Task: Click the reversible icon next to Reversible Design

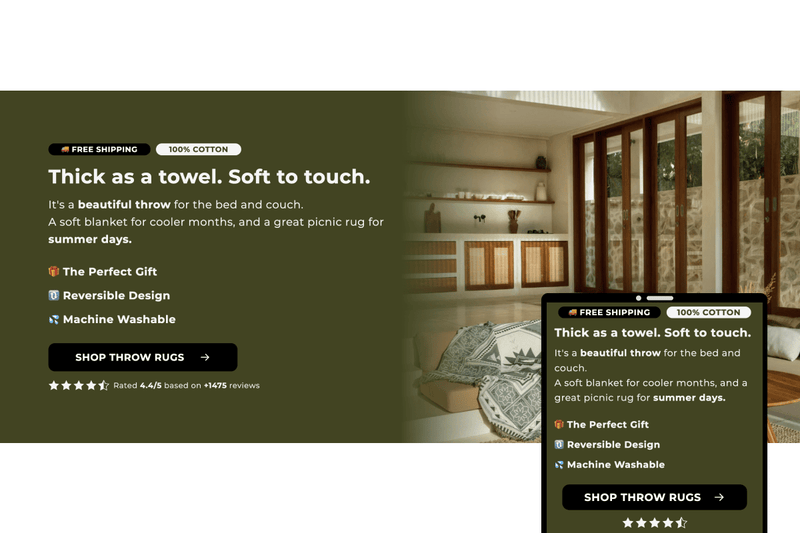Action: click(x=54, y=295)
